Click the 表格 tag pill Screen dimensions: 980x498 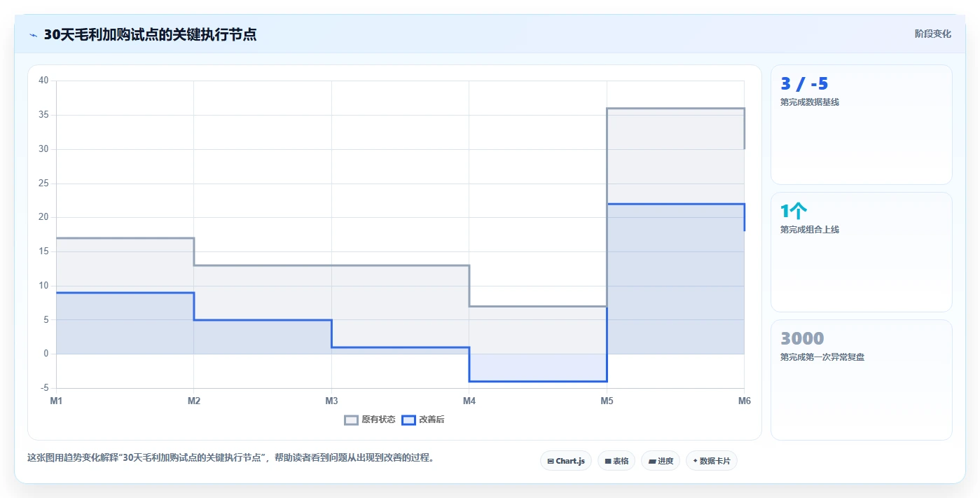(x=616, y=461)
